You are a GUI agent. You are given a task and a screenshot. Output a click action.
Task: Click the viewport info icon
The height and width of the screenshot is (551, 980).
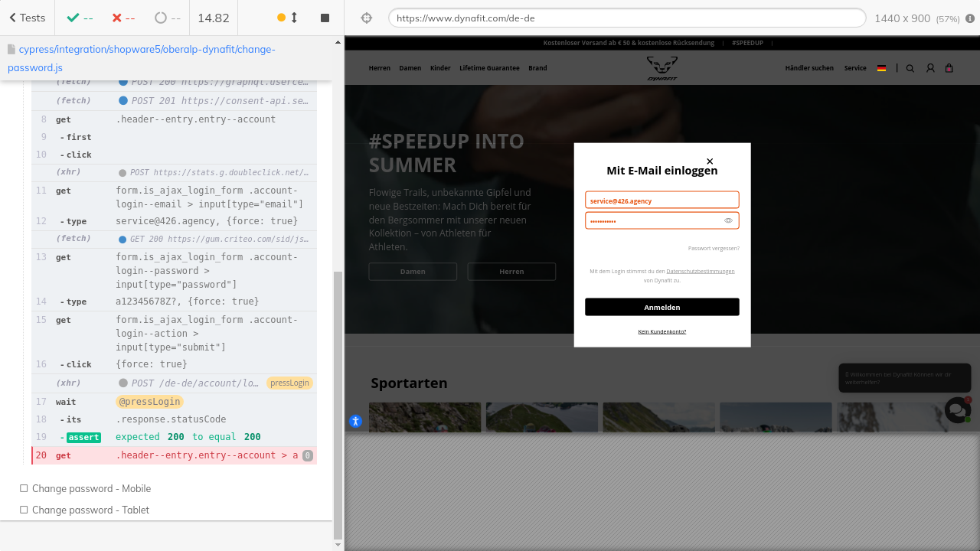pos(970,18)
